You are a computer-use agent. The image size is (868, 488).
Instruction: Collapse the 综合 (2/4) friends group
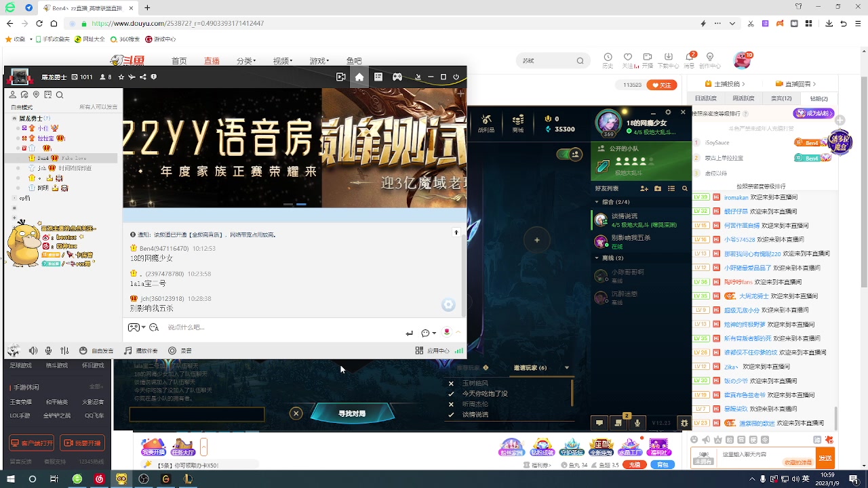point(597,201)
